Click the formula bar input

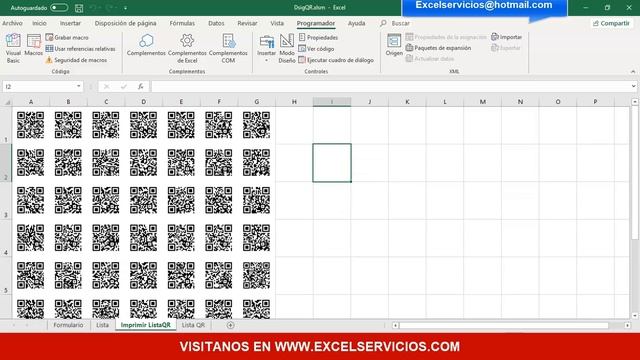coord(390,87)
